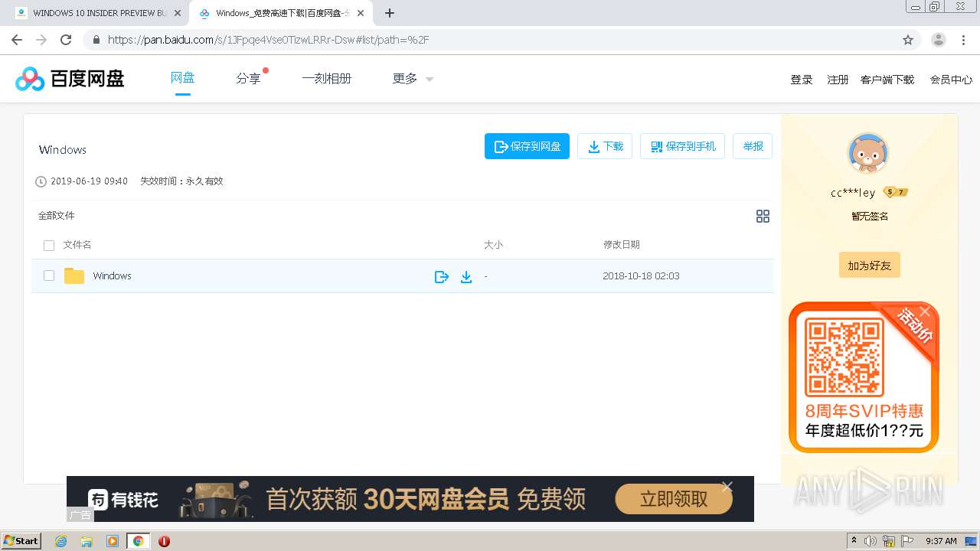
Task: Close the Baidu Netdisk tab
Action: pos(361,13)
